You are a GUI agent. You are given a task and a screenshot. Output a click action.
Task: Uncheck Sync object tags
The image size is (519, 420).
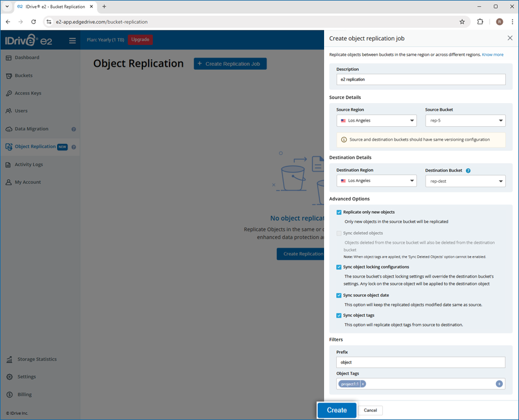[339, 316]
